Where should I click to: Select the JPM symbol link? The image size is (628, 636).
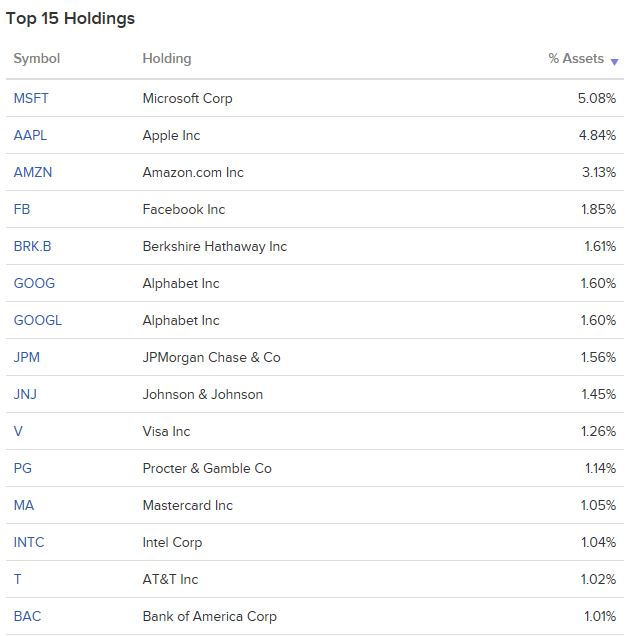click(26, 357)
